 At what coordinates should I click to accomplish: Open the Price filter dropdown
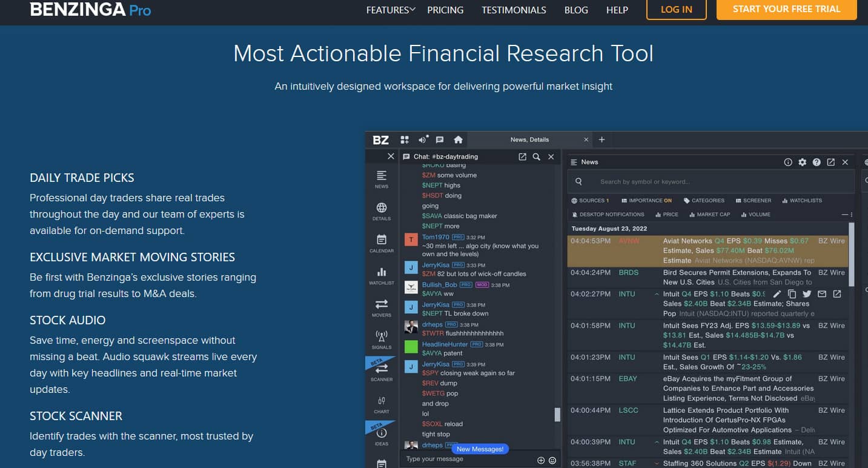point(666,214)
